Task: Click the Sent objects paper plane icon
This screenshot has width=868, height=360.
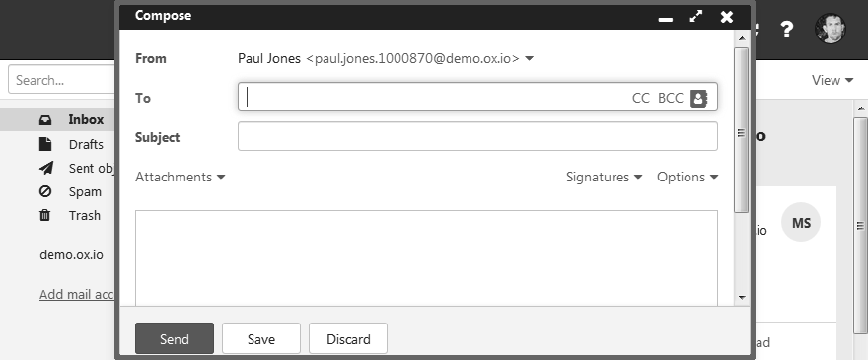Action: 46,168
